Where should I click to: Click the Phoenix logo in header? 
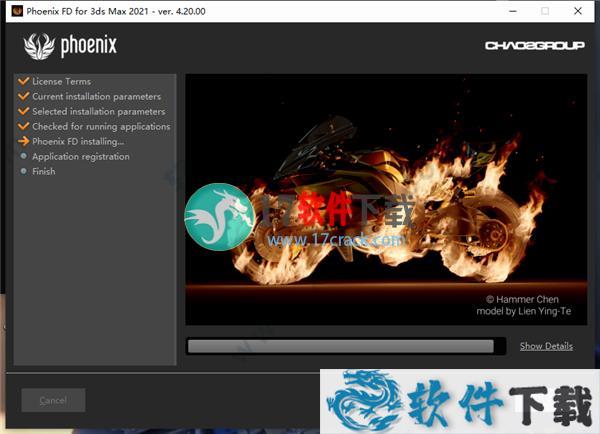[70, 46]
